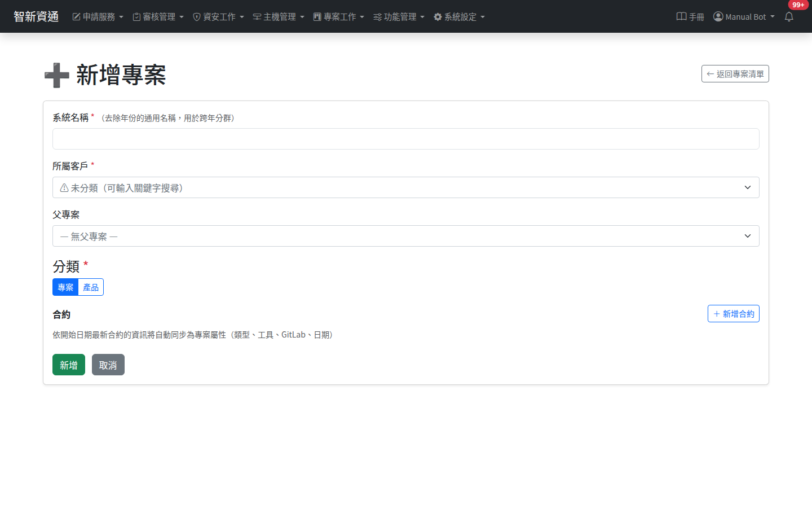Click the gray 取消 button
This screenshot has height=508, width=812.
click(108, 365)
